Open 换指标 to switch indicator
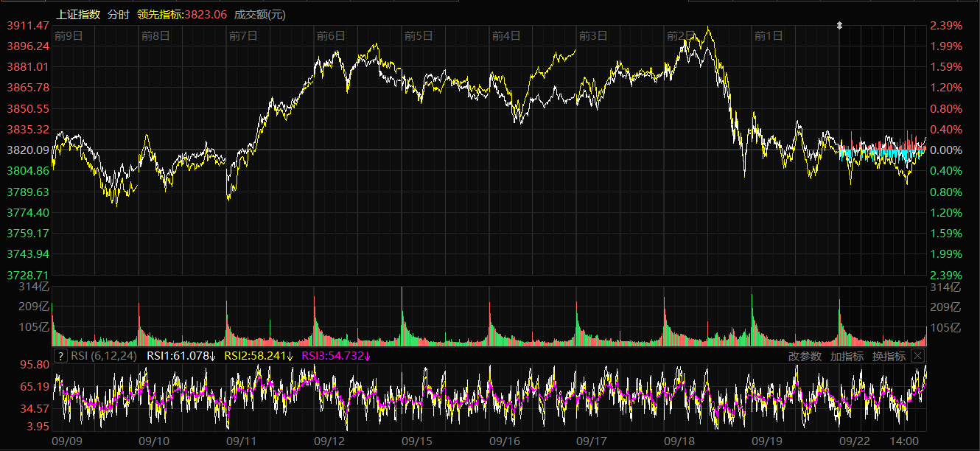The image size is (980, 451). click(x=889, y=356)
